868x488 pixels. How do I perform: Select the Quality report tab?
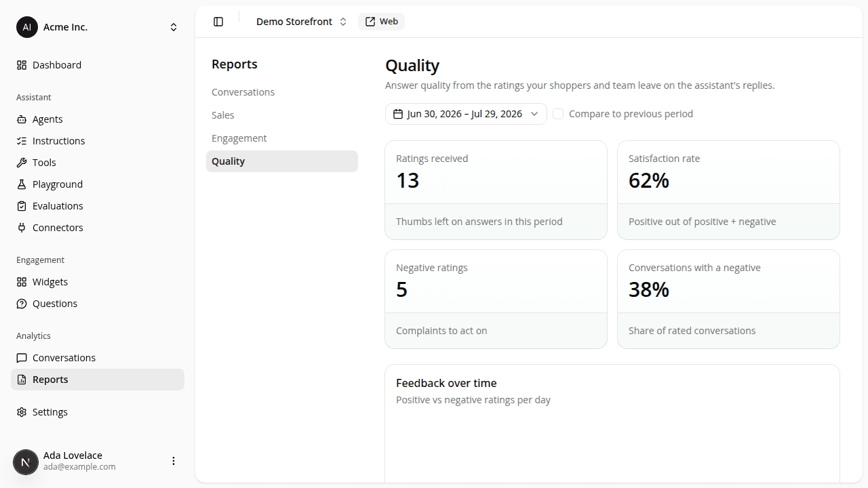(x=282, y=161)
